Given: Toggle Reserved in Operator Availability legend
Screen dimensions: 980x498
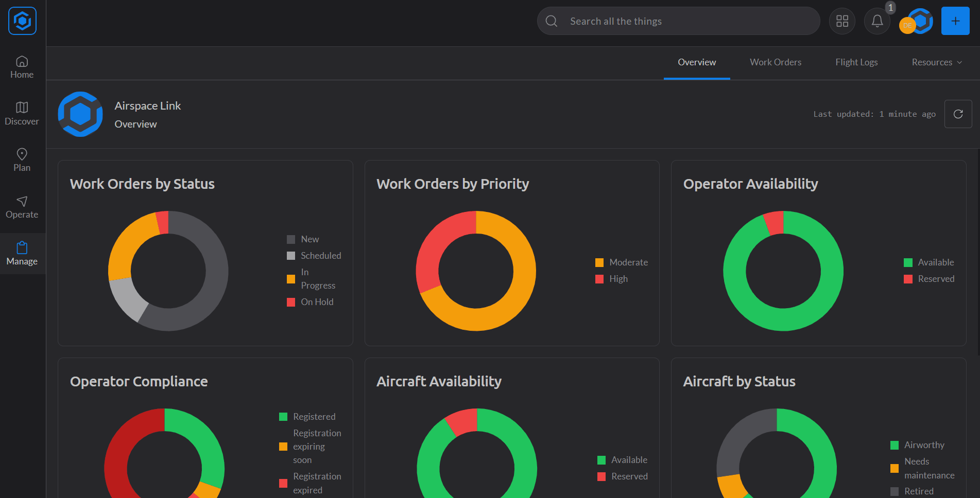Looking at the screenshot, I should click(x=930, y=279).
